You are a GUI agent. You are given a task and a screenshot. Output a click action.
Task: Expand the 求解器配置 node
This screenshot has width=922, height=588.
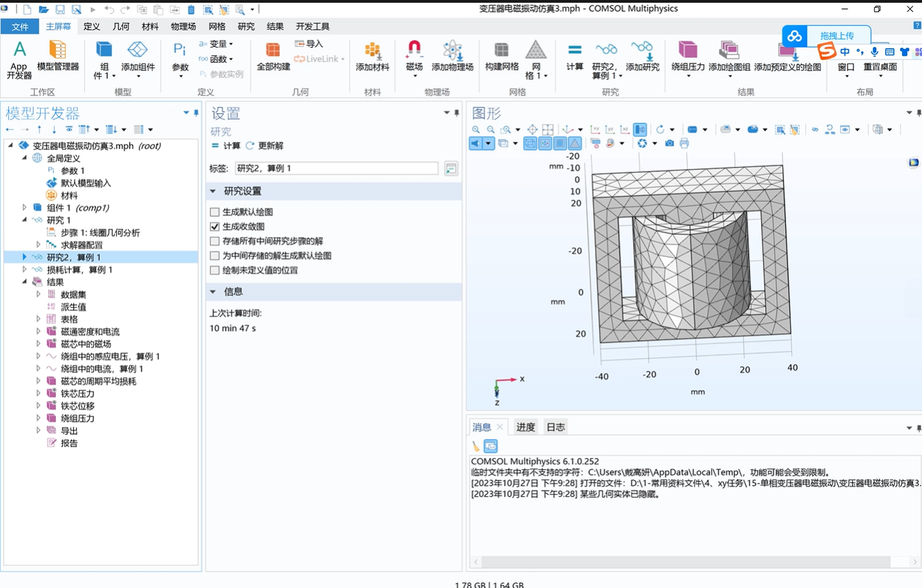[x=39, y=245]
